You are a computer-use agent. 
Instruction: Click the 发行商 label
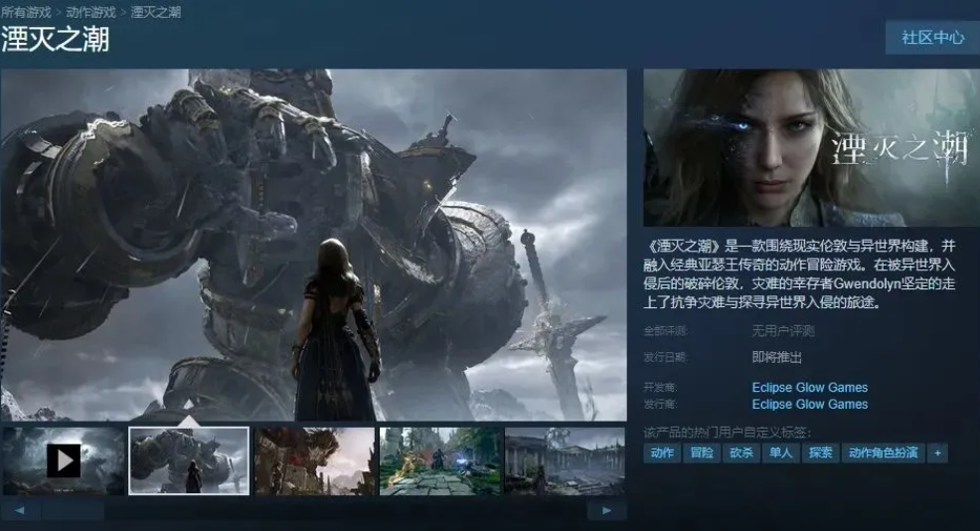(x=660, y=405)
